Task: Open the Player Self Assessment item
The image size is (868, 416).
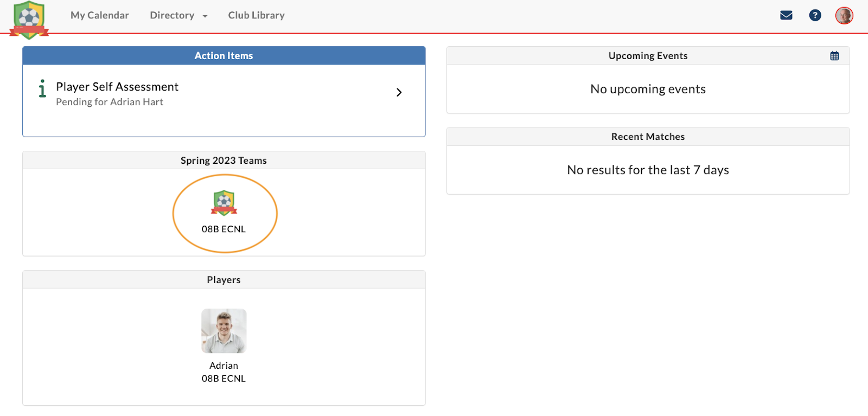Action: [117, 87]
